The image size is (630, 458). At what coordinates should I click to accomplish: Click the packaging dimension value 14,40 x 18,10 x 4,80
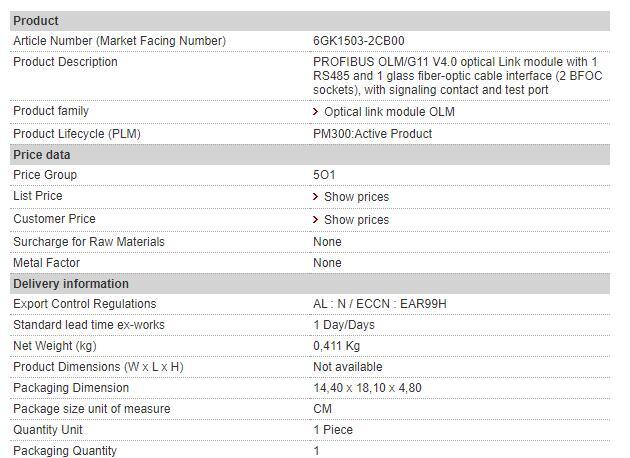[367, 388]
